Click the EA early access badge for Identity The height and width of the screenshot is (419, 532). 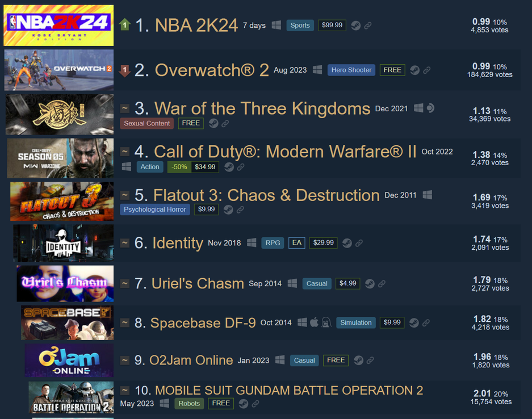[297, 243]
